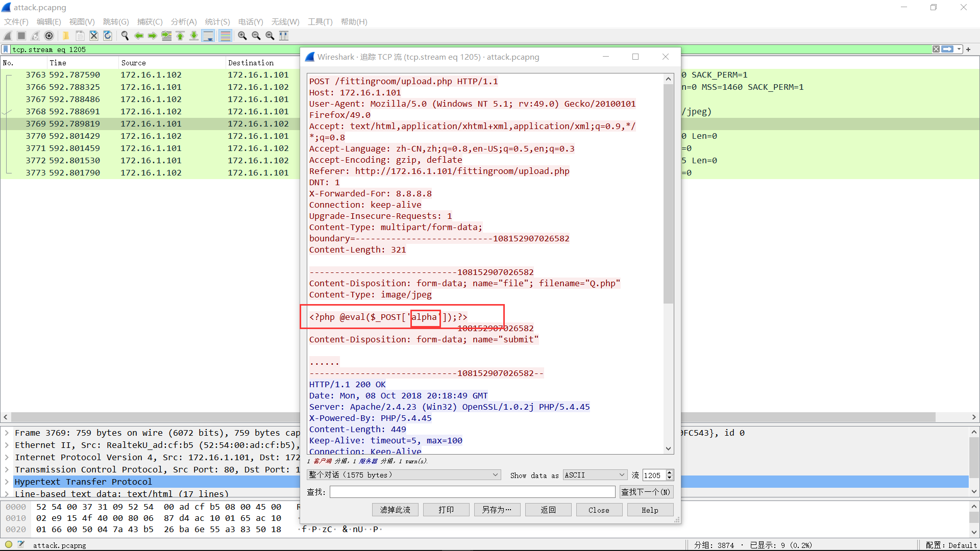
Task: Jump to first packet icon
Action: point(180,36)
